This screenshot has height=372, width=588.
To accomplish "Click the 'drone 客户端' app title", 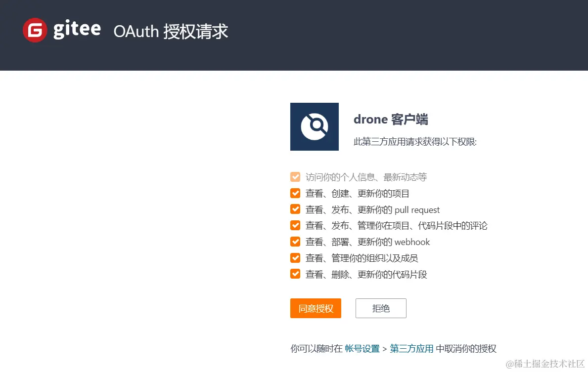I will pyautogui.click(x=391, y=120).
